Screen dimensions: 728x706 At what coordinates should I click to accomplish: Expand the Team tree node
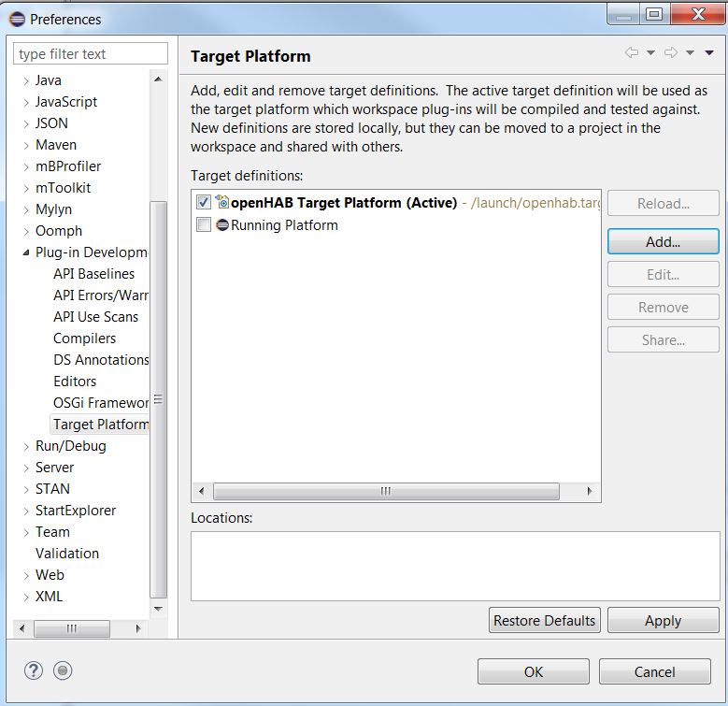coord(26,533)
